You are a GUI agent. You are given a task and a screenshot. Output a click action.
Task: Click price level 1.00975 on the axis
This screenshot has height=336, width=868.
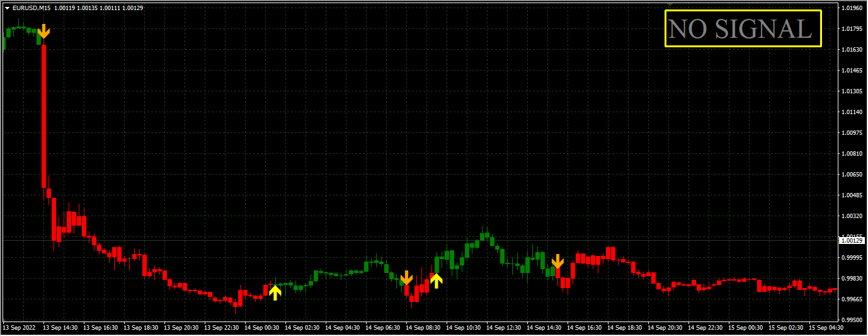(851, 133)
